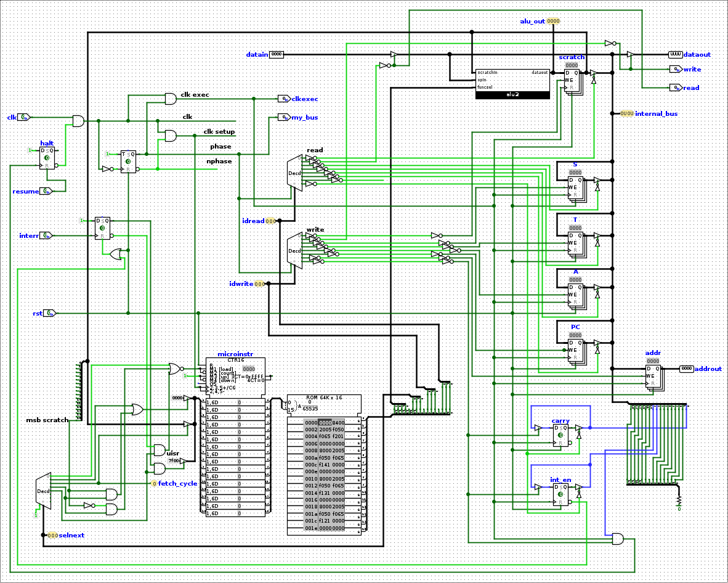Select the clk setup AND gate
Viewport: 728px width, 583px height.
point(171,136)
